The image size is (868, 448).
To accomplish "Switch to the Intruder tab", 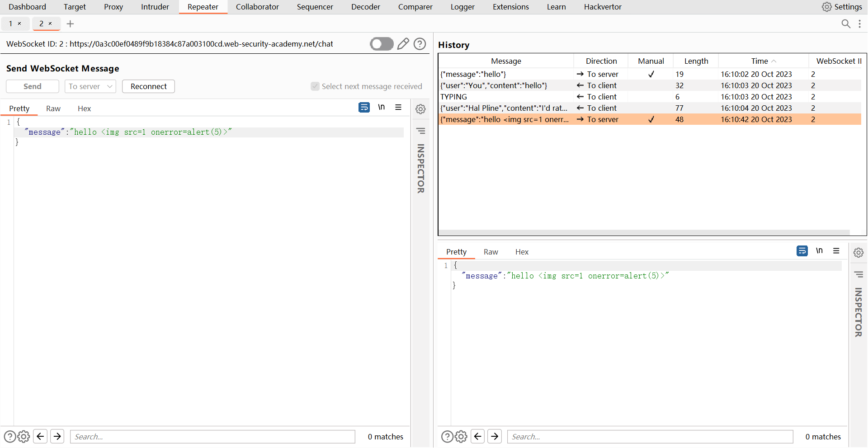I will pyautogui.click(x=155, y=7).
